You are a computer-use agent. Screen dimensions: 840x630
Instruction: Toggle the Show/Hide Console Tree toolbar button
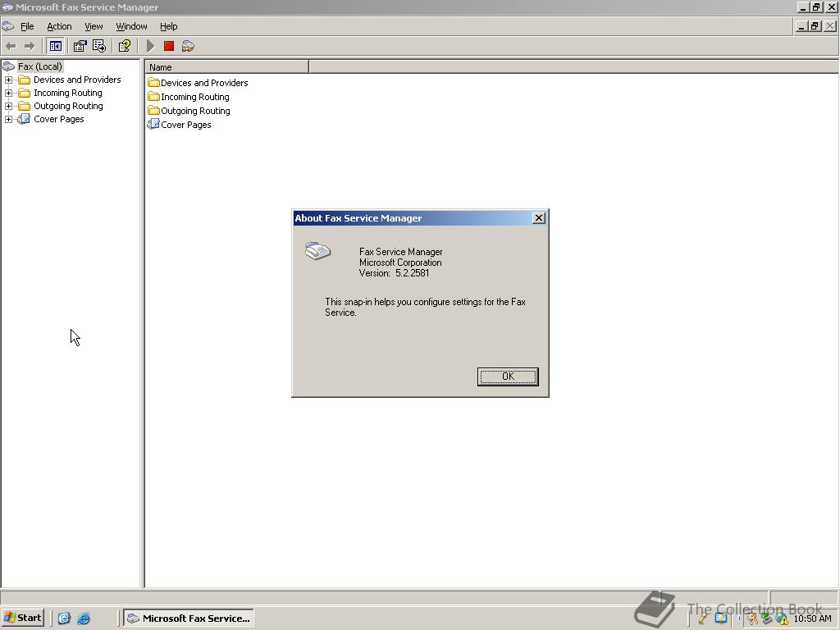pyautogui.click(x=55, y=47)
